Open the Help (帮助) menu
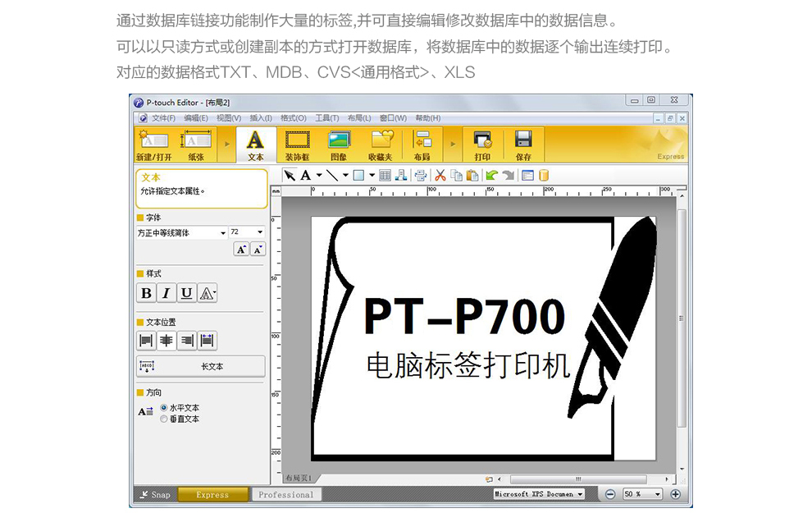Image resolution: width=812 pixels, height=513 pixels. 428,118
